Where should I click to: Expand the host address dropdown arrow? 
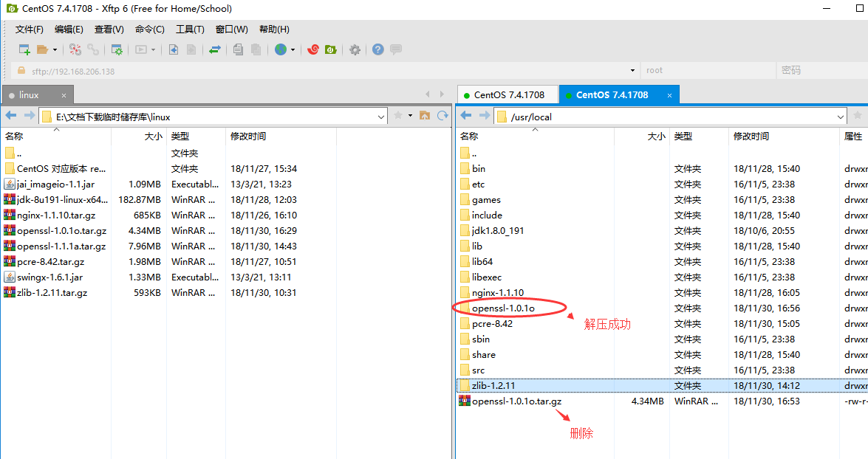coord(633,71)
